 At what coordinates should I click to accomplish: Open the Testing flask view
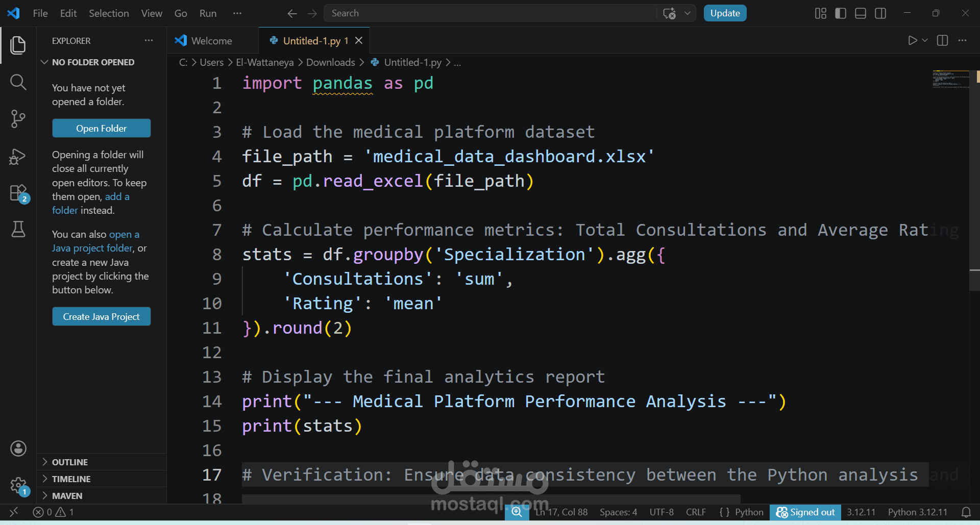[18, 229]
